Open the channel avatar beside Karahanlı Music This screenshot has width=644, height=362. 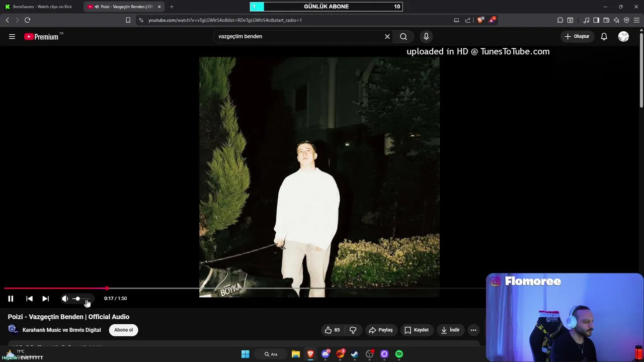click(13, 329)
